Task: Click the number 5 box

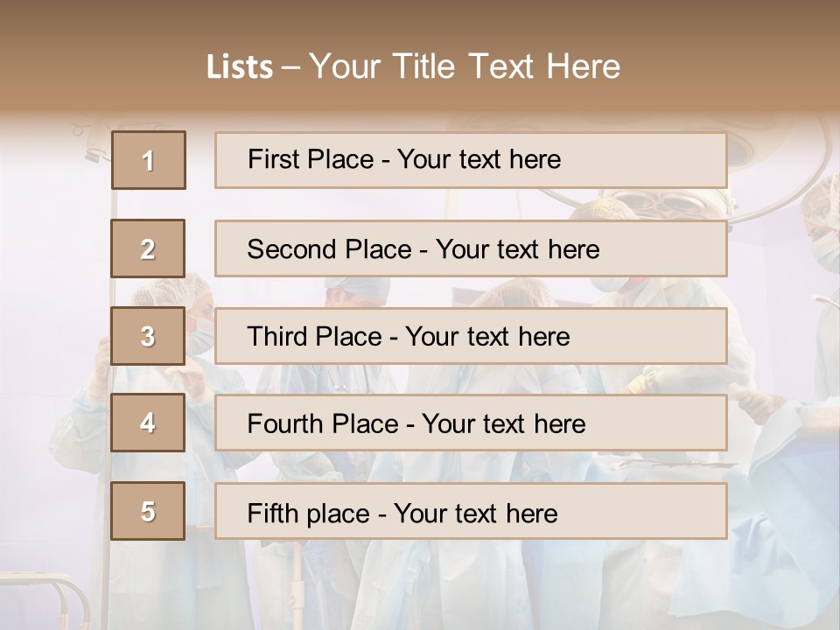Action: click(148, 511)
